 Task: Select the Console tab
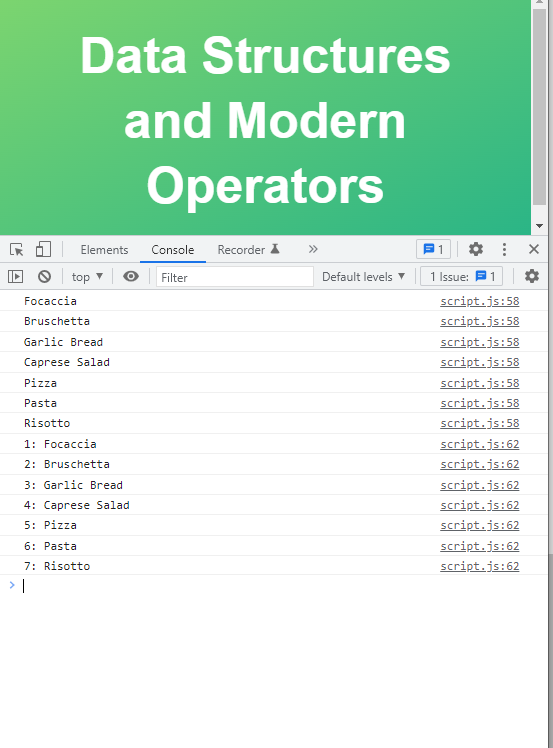coord(173,249)
